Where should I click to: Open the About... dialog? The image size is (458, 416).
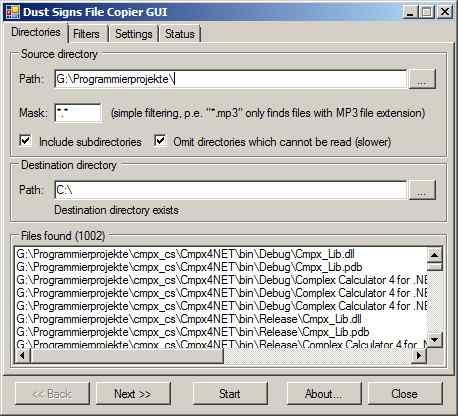tap(324, 394)
